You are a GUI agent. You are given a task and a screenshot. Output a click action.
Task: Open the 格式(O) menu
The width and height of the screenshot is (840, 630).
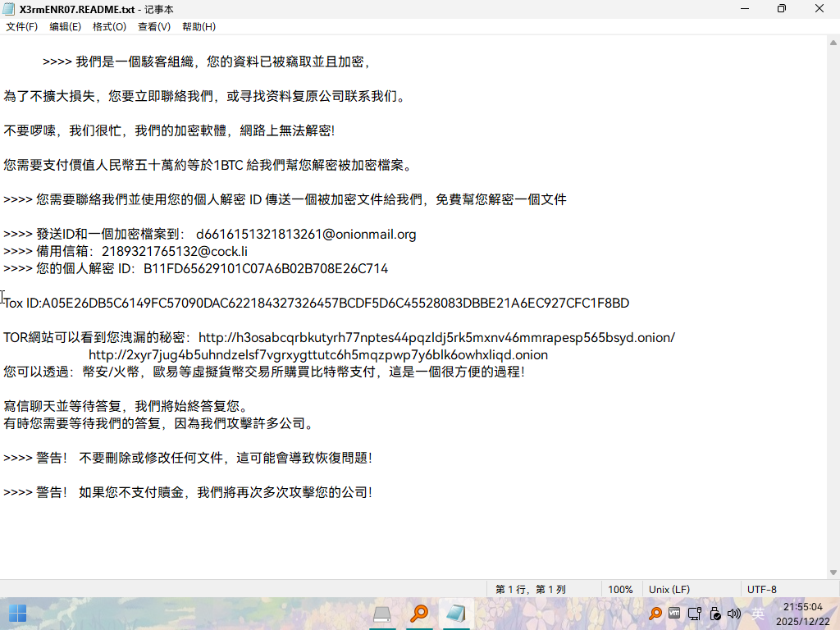tap(109, 26)
